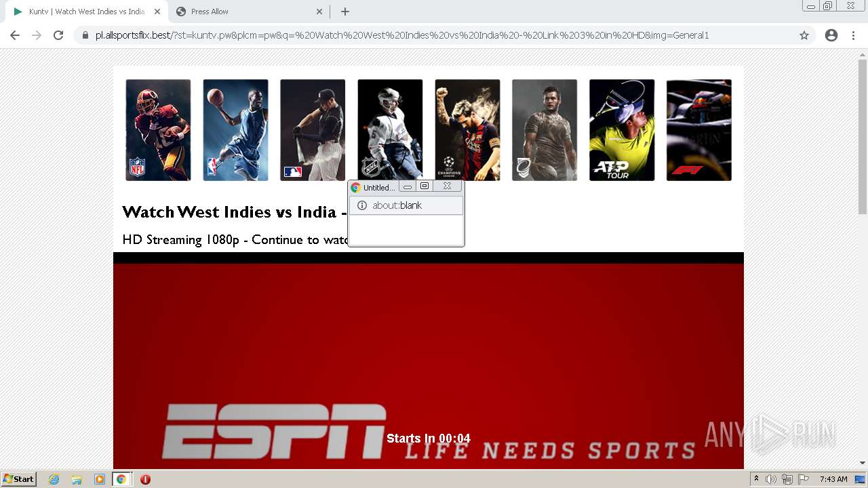868x488 pixels.
Task: Bookmark this page with the star icon
Action: click(804, 35)
